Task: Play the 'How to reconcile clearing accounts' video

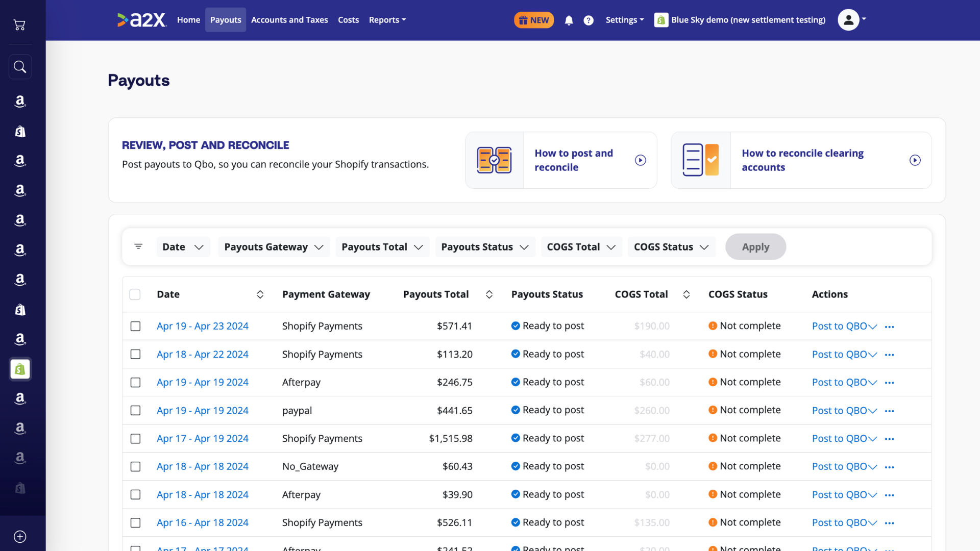Action: [x=915, y=160]
